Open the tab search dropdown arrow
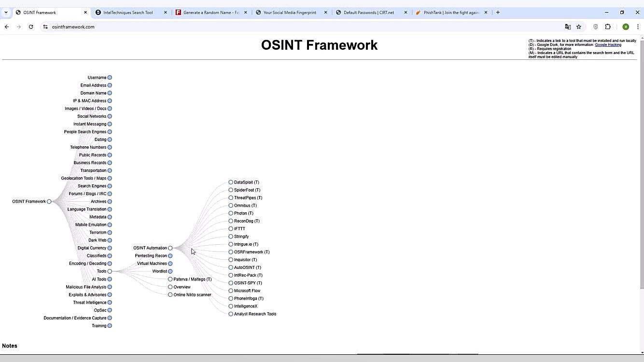The height and width of the screenshot is (362, 644). pos(6,13)
